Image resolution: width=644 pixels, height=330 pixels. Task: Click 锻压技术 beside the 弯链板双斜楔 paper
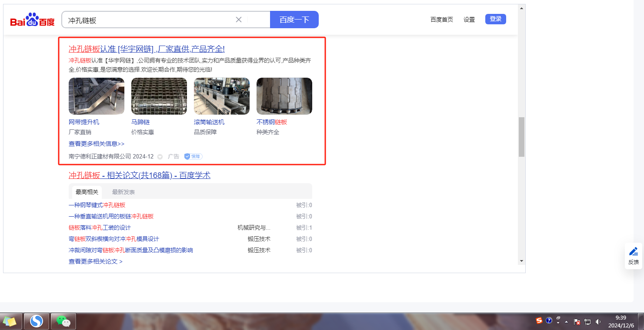coord(259,239)
